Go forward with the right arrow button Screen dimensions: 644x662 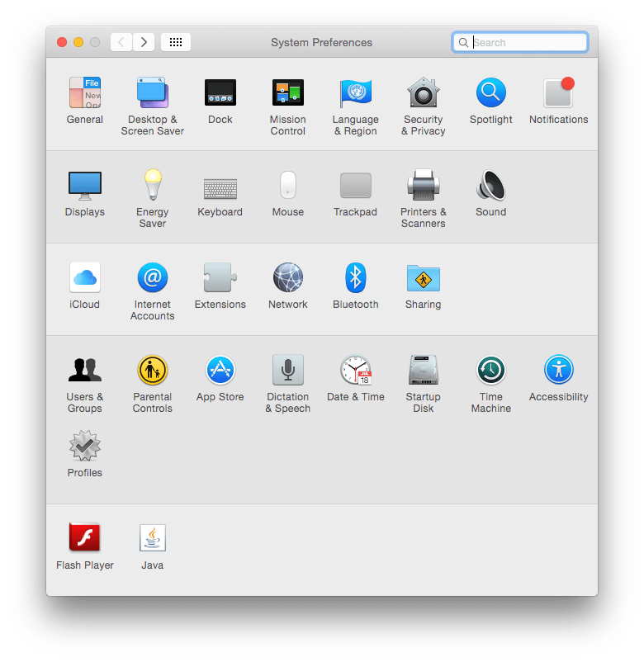pyautogui.click(x=144, y=42)
